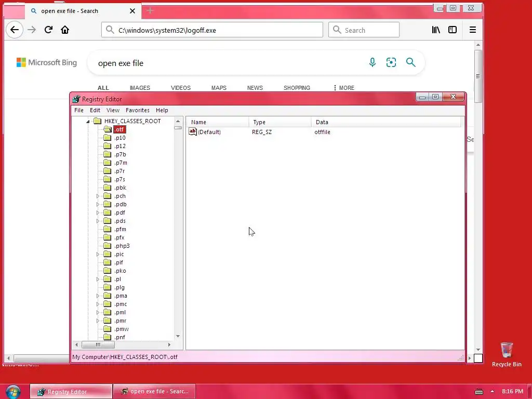Click the Bing visual search camera icon
Viewport: 532px width, 399px height.
point(391,62)
